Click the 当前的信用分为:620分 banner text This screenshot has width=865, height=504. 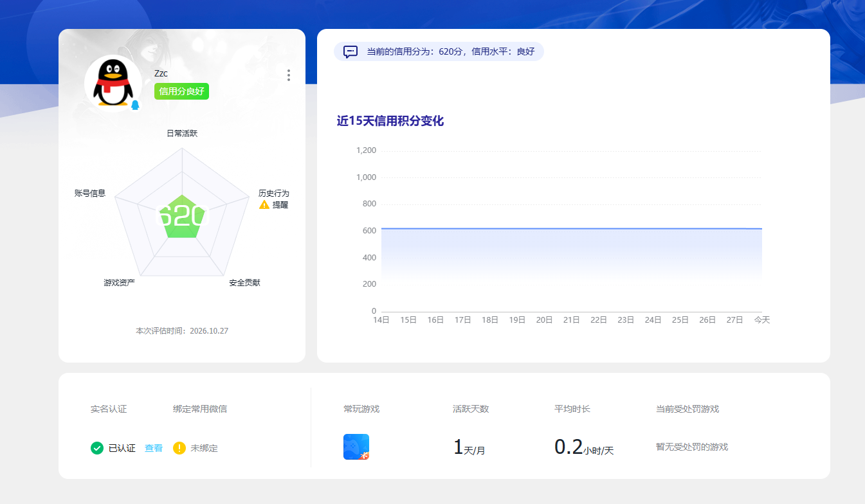pyautogui.click(x=450, y=51)
